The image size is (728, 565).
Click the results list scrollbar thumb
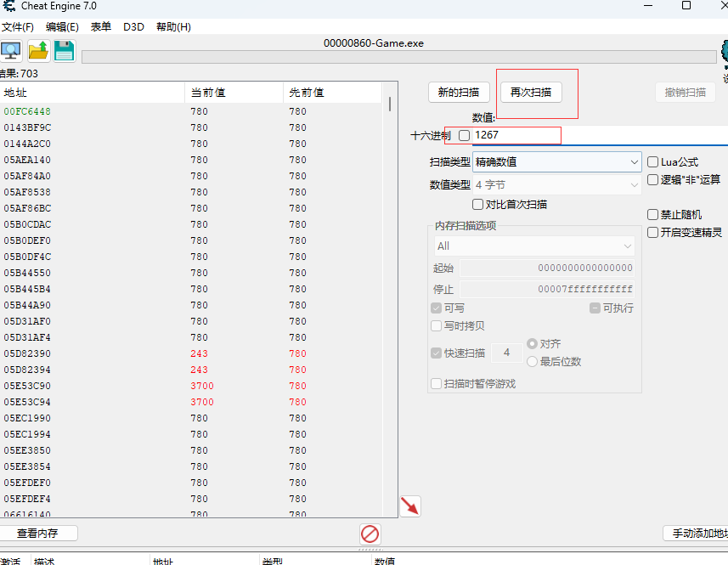click(390, 104)
